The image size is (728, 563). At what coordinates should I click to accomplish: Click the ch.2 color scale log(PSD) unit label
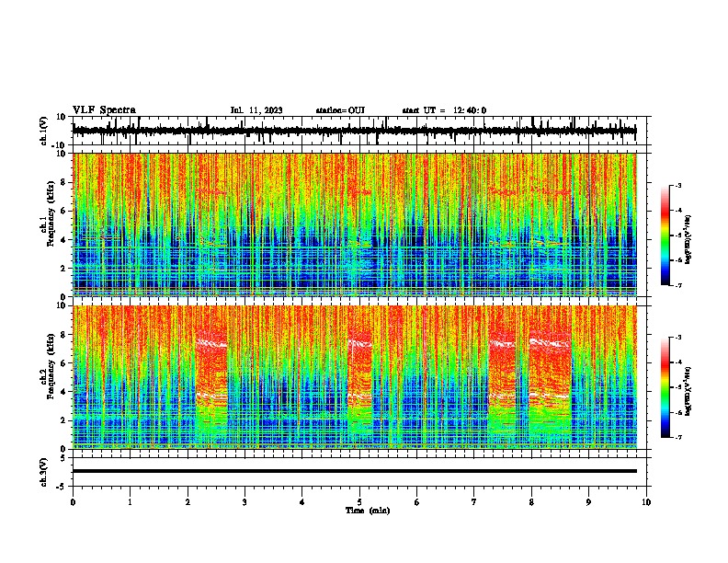688,391
